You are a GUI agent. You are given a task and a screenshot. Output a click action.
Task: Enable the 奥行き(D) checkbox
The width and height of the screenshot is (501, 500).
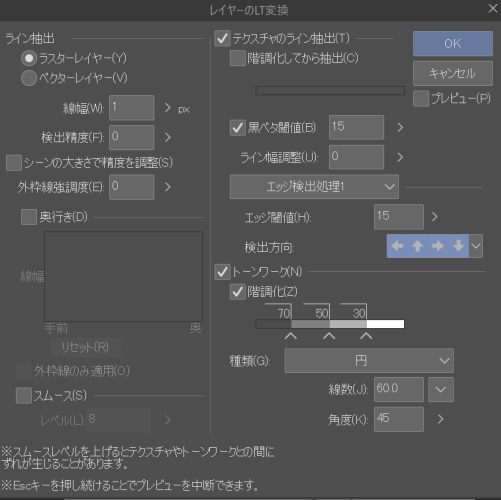pyautogui.click(x=29, y=217)
